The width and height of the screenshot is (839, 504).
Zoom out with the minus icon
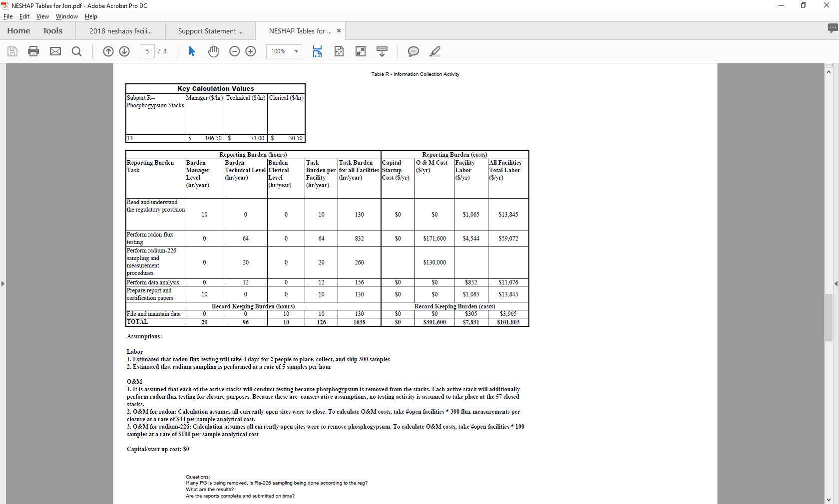click(x=235, y=51)
